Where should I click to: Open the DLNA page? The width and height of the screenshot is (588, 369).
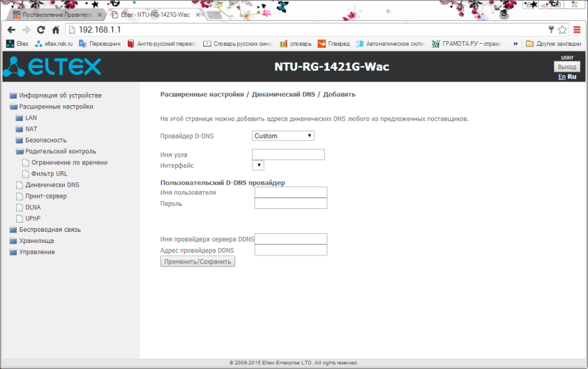29,208
